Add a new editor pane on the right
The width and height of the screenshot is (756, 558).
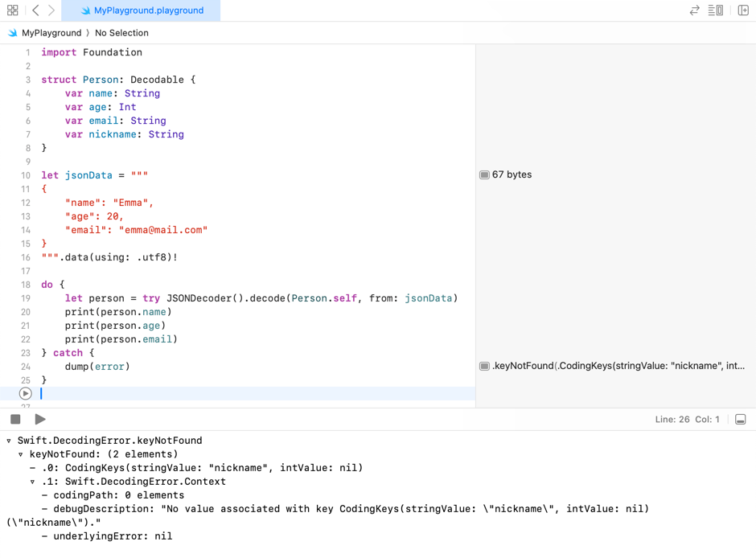tap(743, 10)
